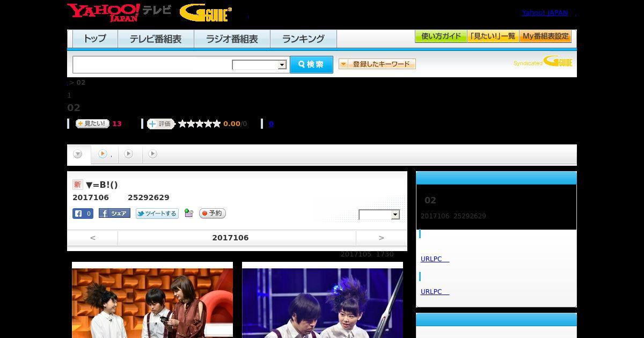Screen dimensions: 644x338
Task: Click the 25292629 time text under title
Action: point(149,197)
